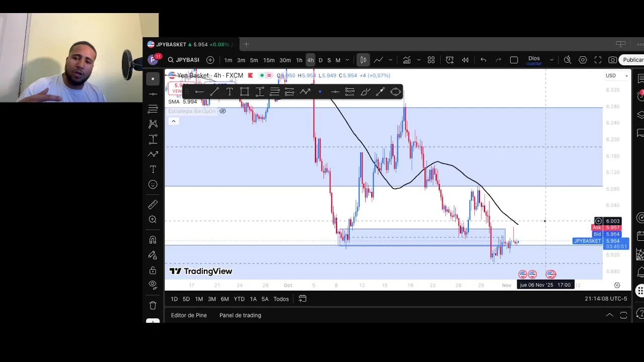Select the 30m timeframe
The height and width of the screenshot is (362, 644).
point(285,60)
